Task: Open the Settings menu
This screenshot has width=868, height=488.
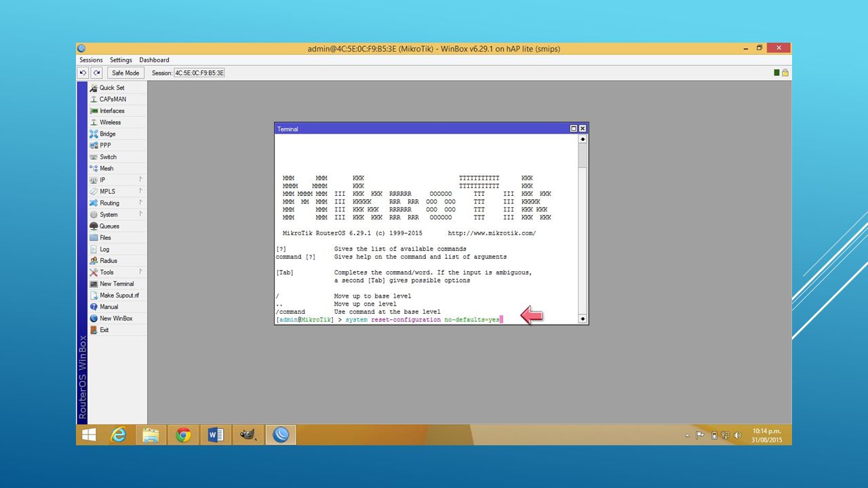Action: tap(121, 60)
